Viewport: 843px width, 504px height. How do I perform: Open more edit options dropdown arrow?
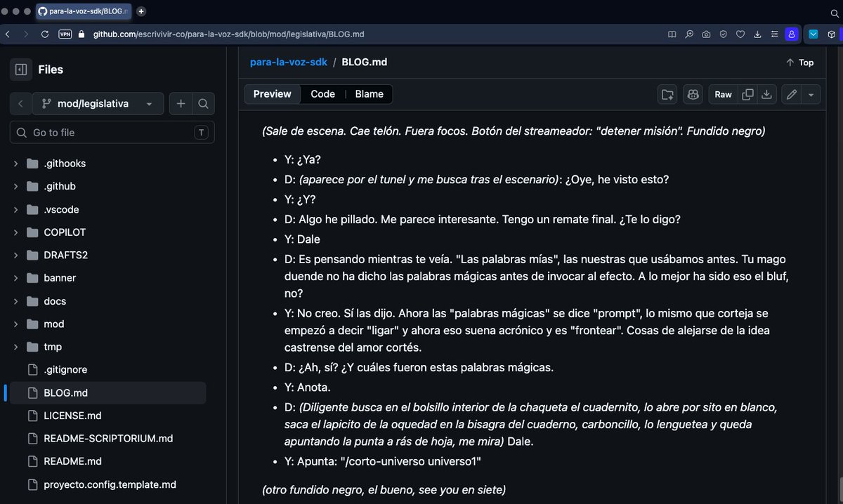coord(811,94)
